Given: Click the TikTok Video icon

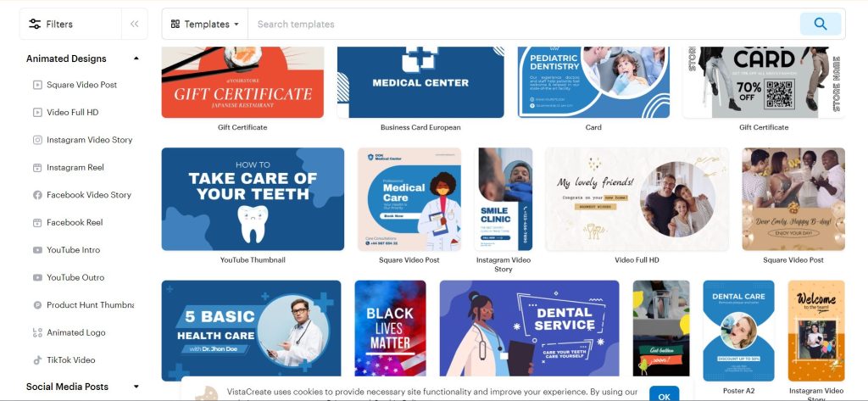Looking at the screenshot, I should click(x=37, y=360).
